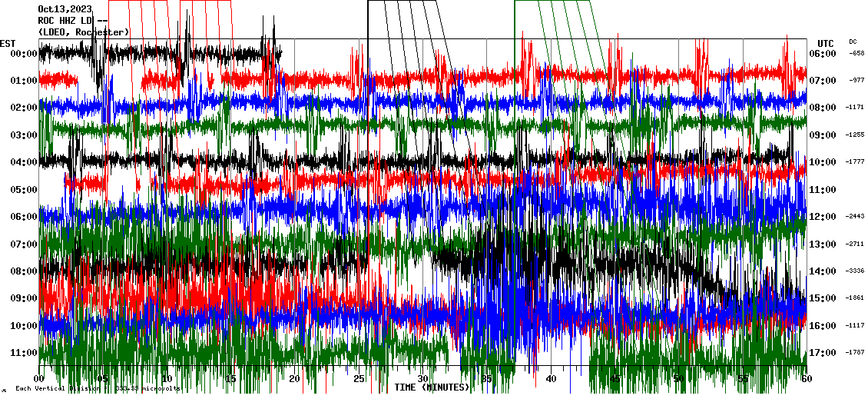Click the 10 minute axis tick label
This screenshot has width=868, height=399.
[167, 379]
